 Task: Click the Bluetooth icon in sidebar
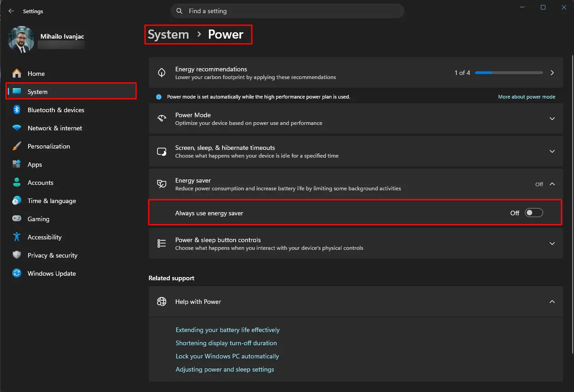[x=17, y=110]
